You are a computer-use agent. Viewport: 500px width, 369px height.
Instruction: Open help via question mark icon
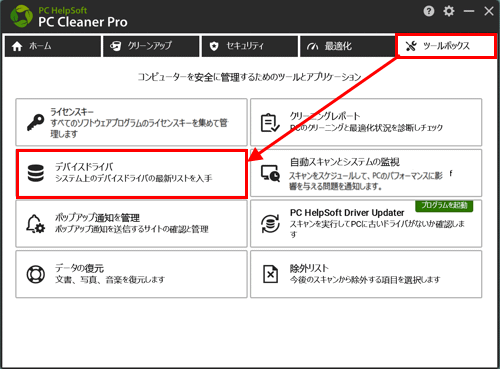point(429,11)
